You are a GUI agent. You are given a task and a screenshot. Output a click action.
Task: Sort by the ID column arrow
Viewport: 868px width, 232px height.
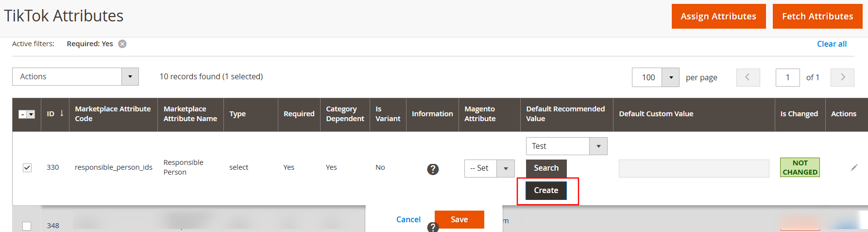point(62,113)
